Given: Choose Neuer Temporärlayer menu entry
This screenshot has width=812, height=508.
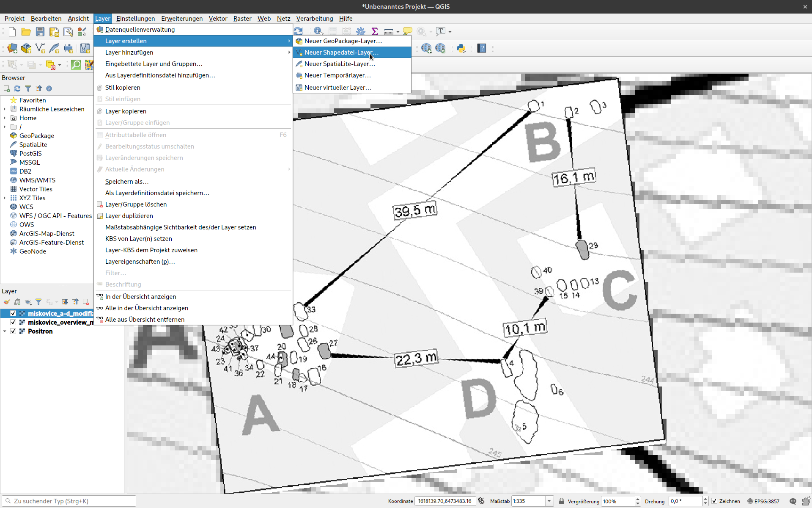Looking at the screenshot, I should click(x=352, y=75).
